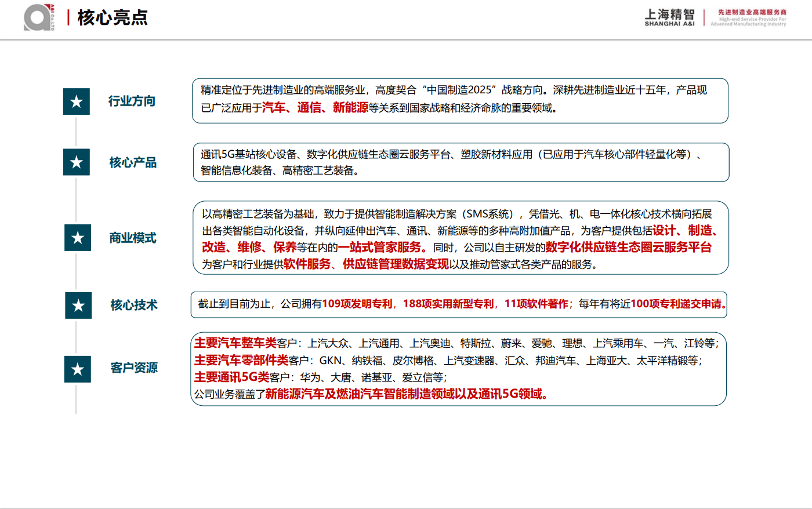Viewport: 812px width, 509px height.
Task: Click the star icon beside 行业方向
Action: click(x=77, y=101)
